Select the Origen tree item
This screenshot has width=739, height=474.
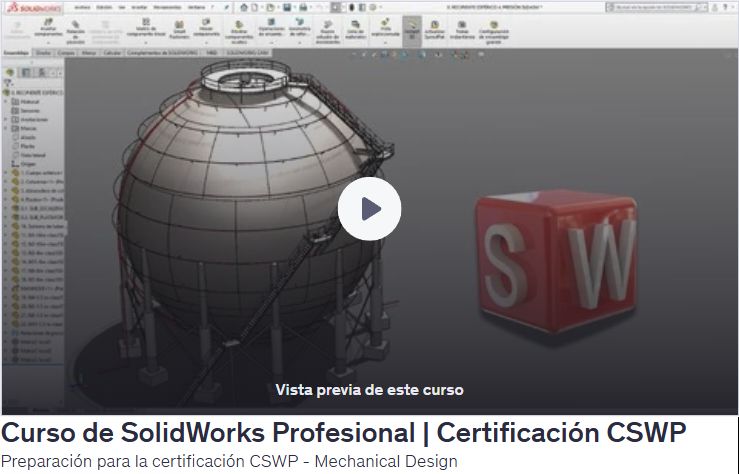point(25,164)
